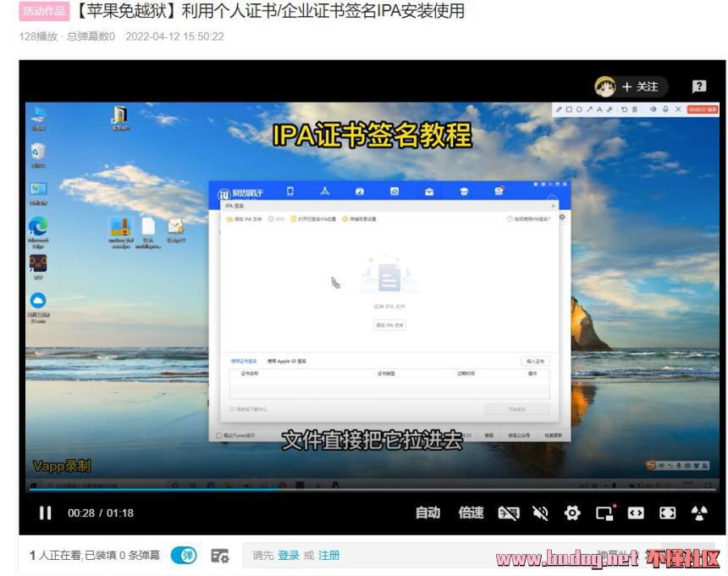Image resolution: width=728 pixels, height=576 pixels.
Task: Click the 登录 login link
Action: pyautogui.click(x=289, y=556)
